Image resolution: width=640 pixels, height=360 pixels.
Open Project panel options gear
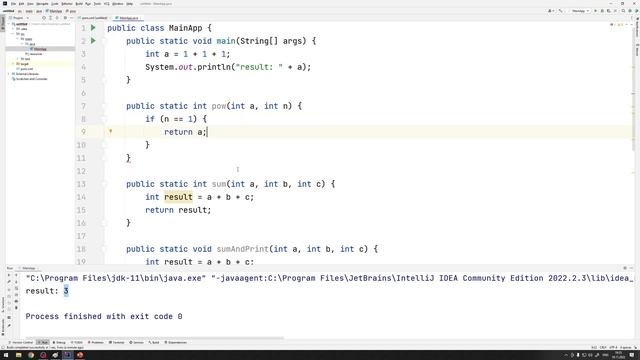tap(65, 18)
